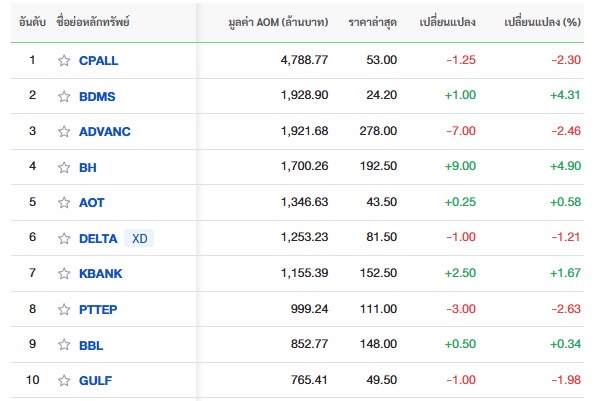597x401 pixels.
Task: Open the KBANK stock link
Action: point(101,273)
